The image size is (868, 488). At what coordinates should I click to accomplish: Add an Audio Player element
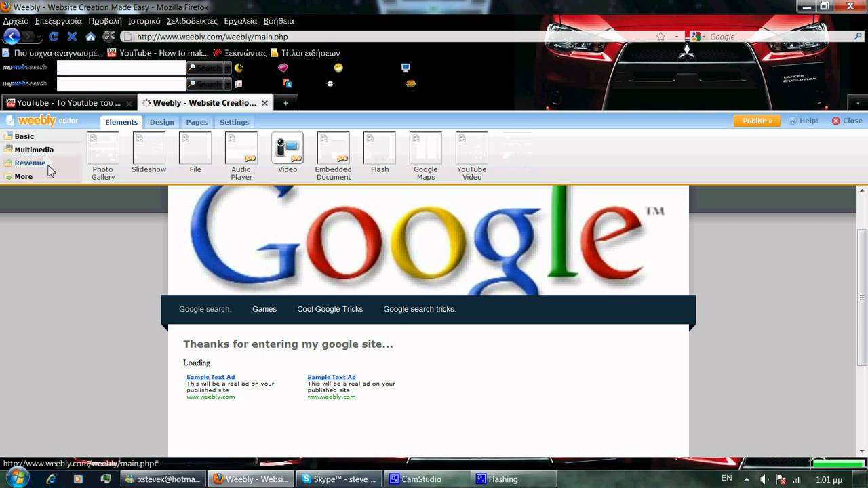tap(241, 157)
